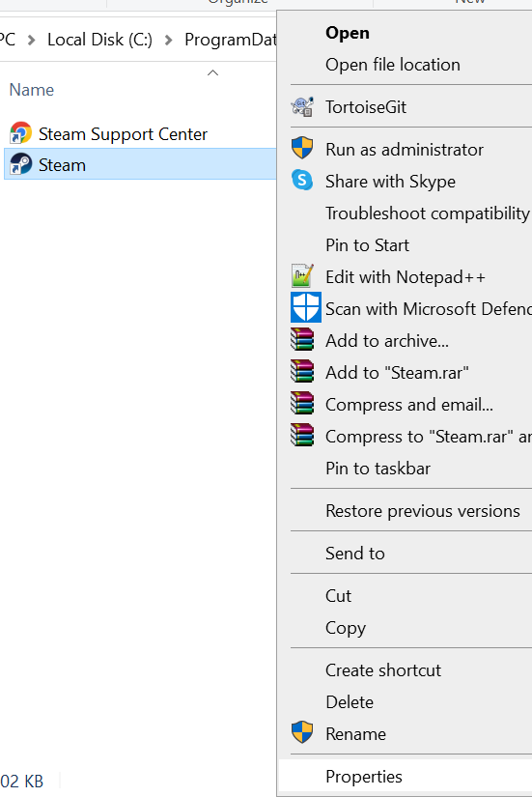The height and width of the screenshot is (797, 532).
Task: Click the Notepad++ icon in context menu
Action: click(302, 276)
